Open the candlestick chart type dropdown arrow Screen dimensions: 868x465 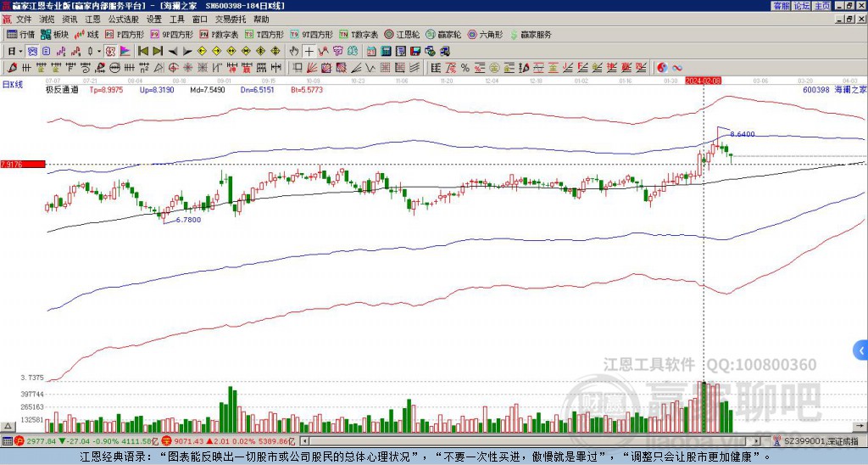(x=101, y=51)
